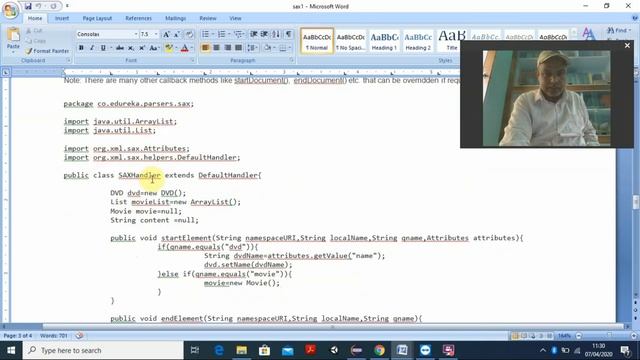Viewport: 640px width, 360px height.
Task: Align text left
Action: 205,48
